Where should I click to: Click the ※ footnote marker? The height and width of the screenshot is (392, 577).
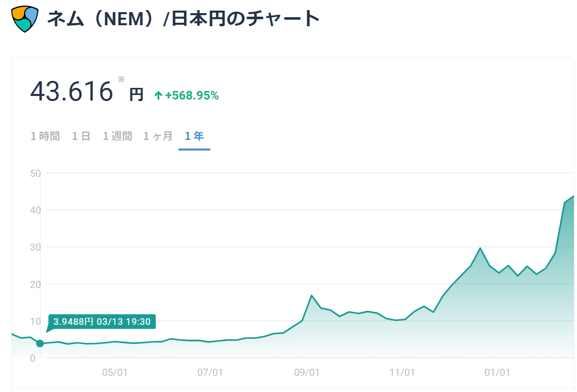tap(120, 79)
